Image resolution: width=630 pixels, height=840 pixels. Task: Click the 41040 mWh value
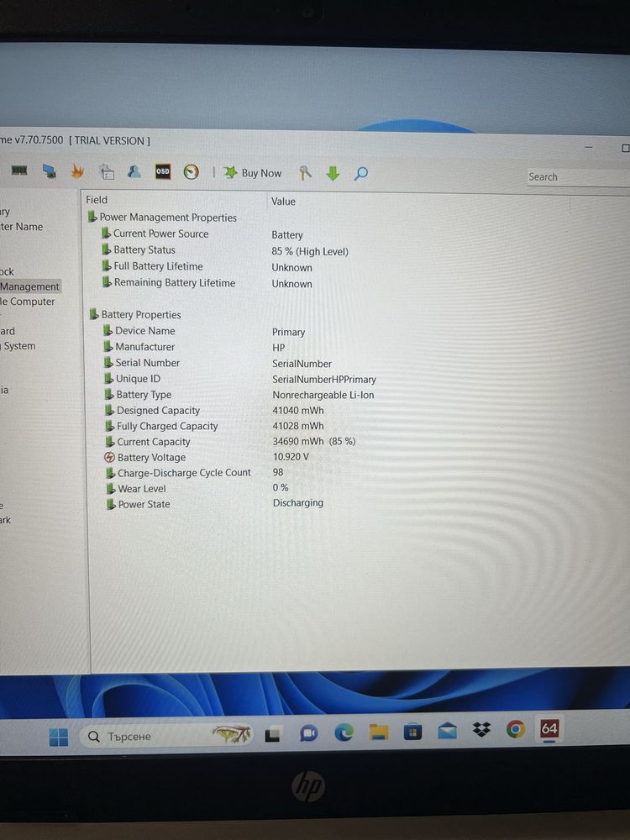pos(298,411)
